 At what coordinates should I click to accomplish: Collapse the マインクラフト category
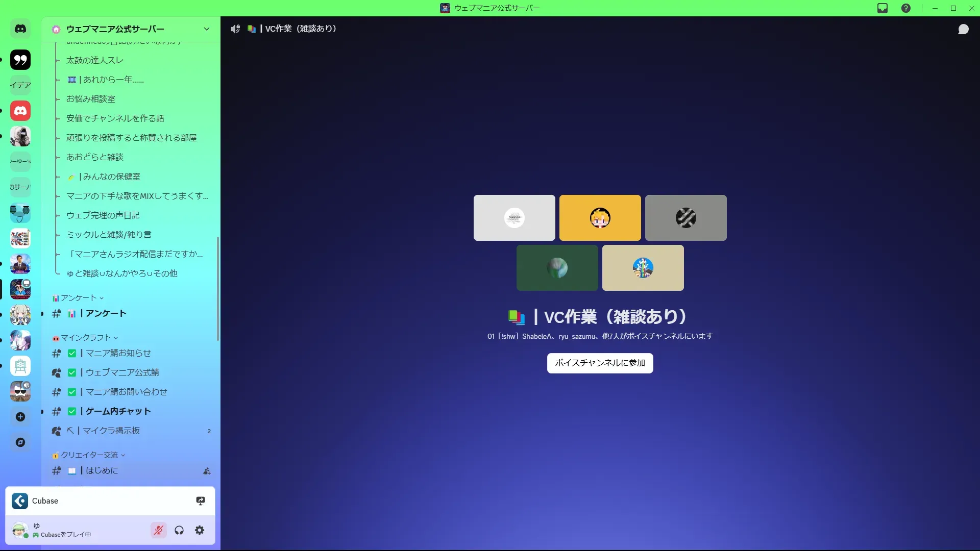(86, 338)
